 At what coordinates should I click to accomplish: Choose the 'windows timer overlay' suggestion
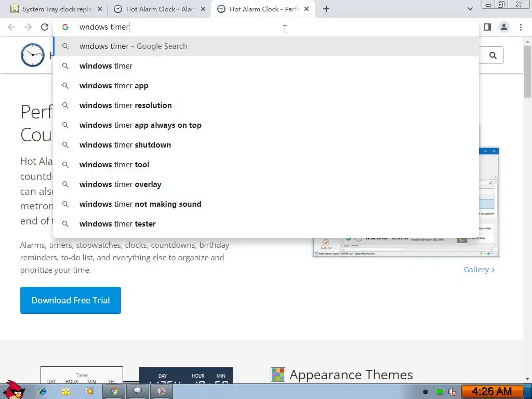pyautogui.click(x=267, y=184)
